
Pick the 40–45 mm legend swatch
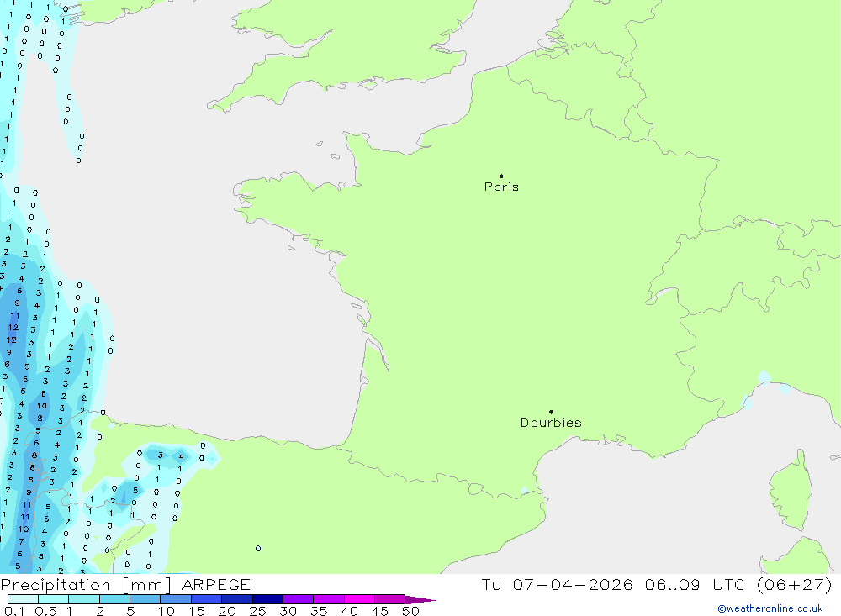359,599
